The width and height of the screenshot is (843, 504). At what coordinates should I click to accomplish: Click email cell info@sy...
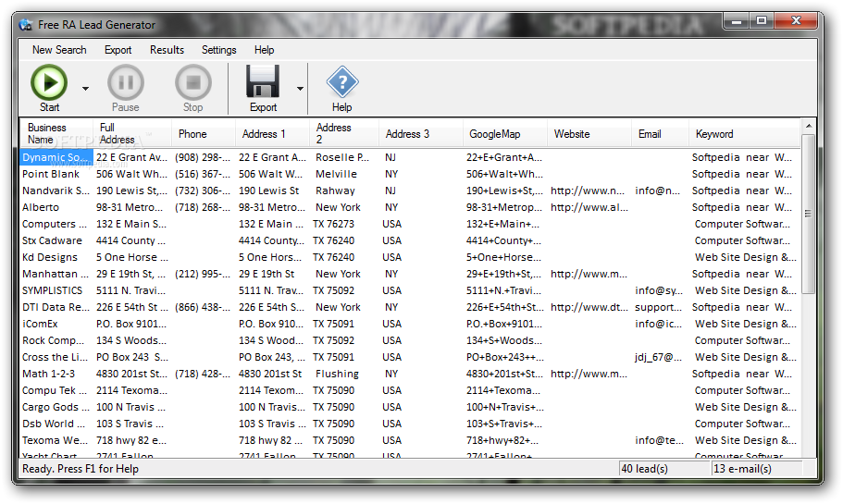[x=659, y=290]
